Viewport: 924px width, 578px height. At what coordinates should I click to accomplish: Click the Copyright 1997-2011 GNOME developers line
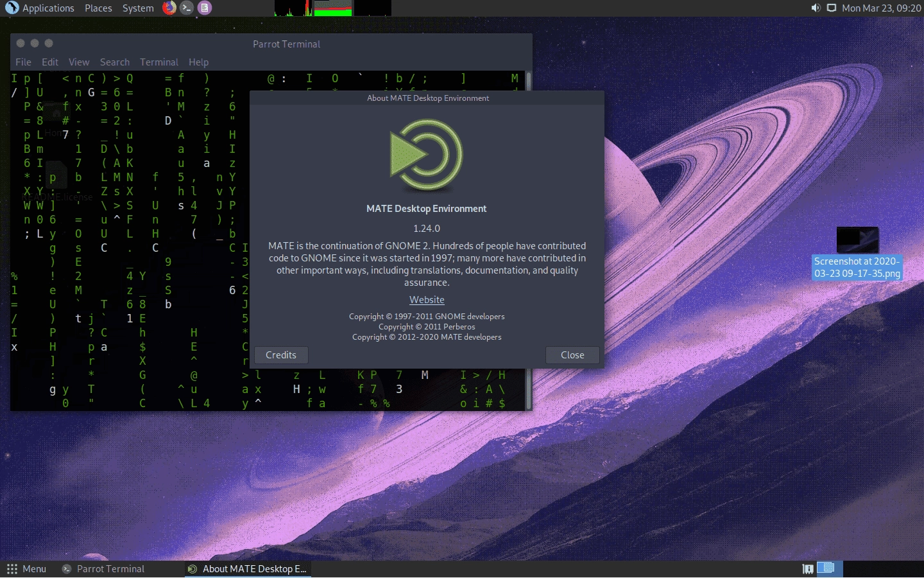tap(427, 317)
